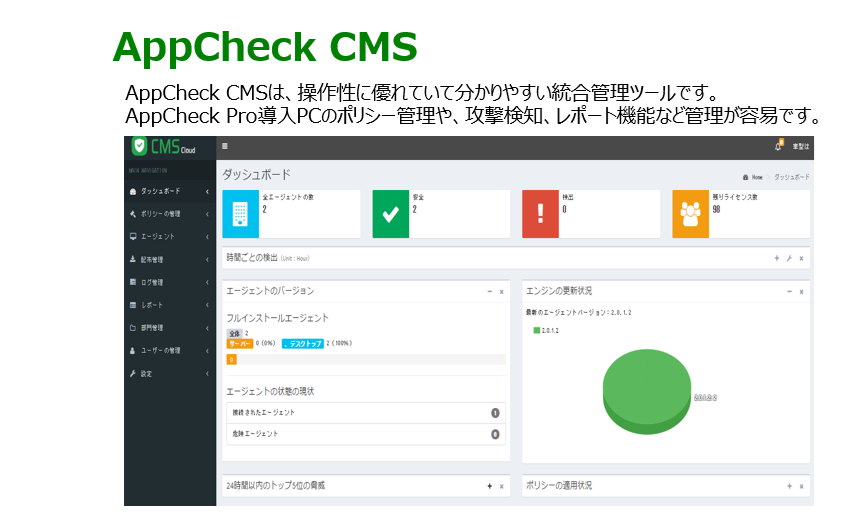Click the blue デスクトップ tag
Viewport: 859px width, 528px height.
(x=302, y=343)
